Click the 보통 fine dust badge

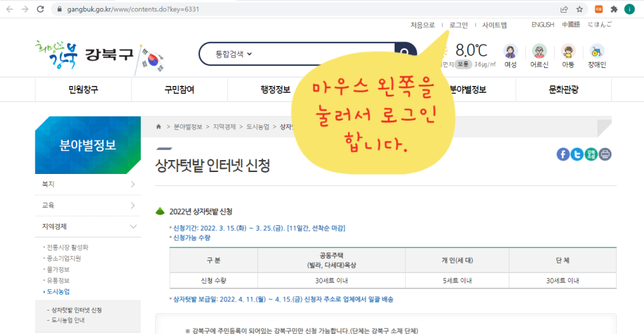coord(463,65)
